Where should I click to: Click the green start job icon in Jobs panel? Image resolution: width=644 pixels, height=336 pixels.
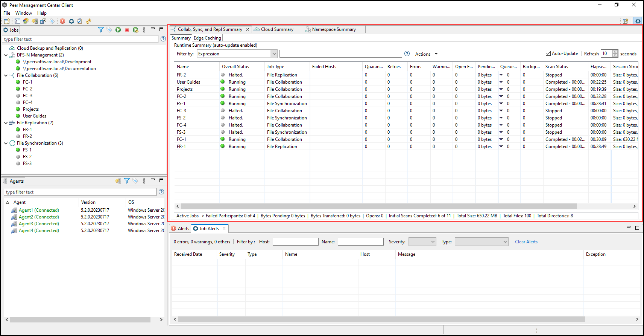pos(118,30)
